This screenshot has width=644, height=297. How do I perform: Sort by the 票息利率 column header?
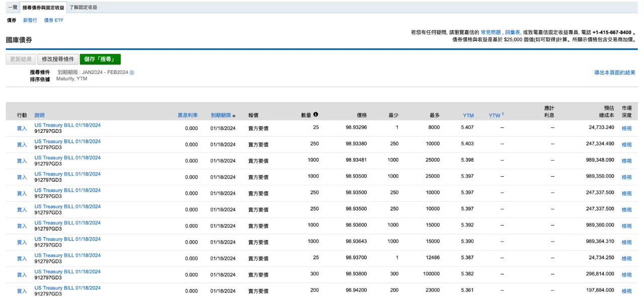(x=188, y=115)
